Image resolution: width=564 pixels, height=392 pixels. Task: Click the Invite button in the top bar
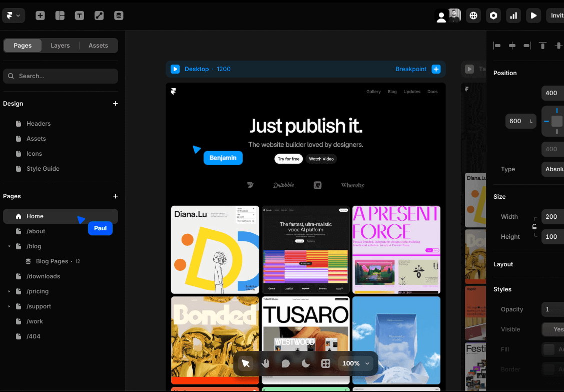[x=557, y=16]
